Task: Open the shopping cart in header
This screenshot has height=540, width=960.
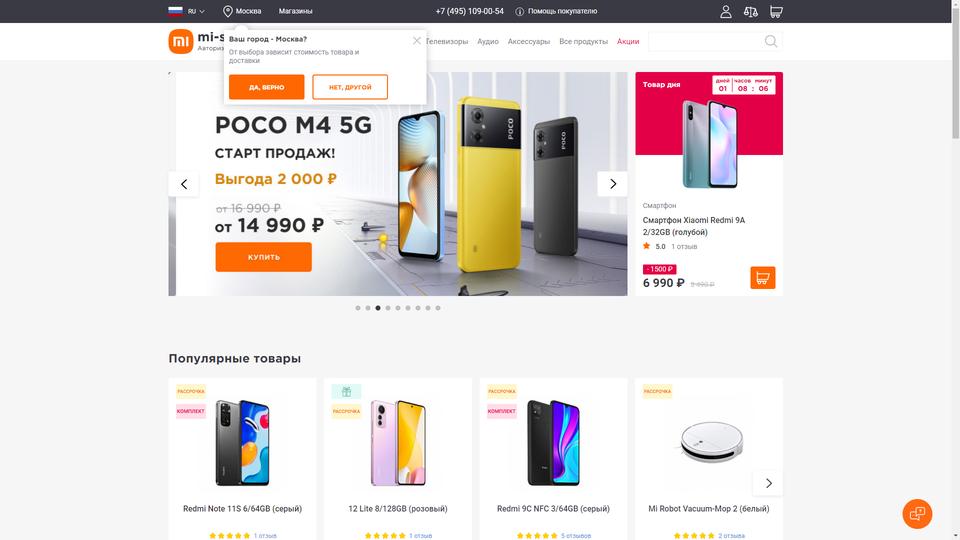Action: 776,12
